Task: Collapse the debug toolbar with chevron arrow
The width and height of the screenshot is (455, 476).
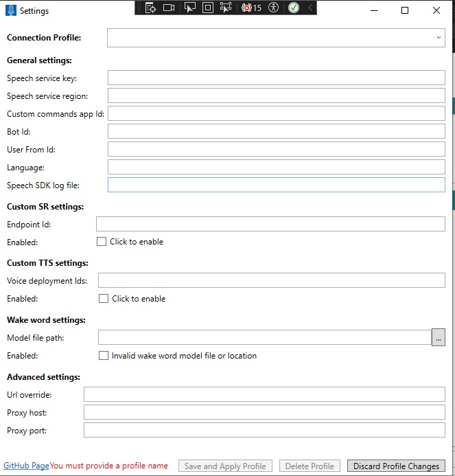Action: pyautogui.click(x=310, y=8)
